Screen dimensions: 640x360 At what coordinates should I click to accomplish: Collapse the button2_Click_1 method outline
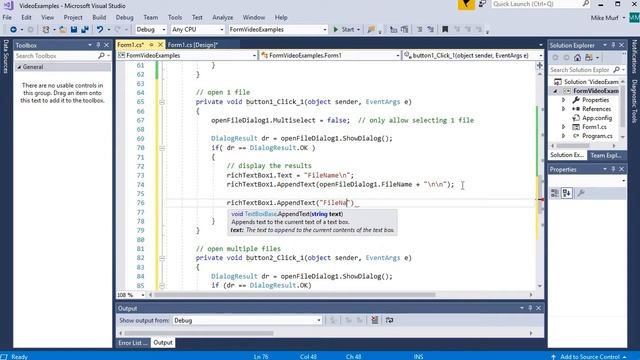pyautogui.click(x=162, y=258)
